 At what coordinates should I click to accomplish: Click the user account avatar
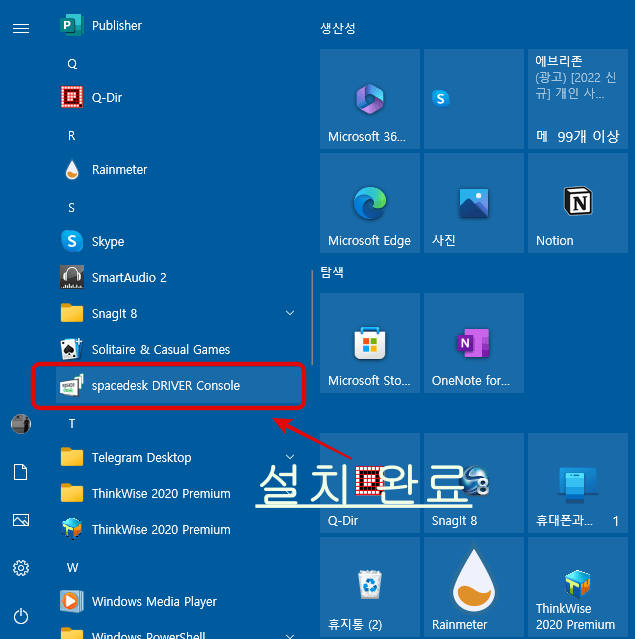click(x=21, y=424)
